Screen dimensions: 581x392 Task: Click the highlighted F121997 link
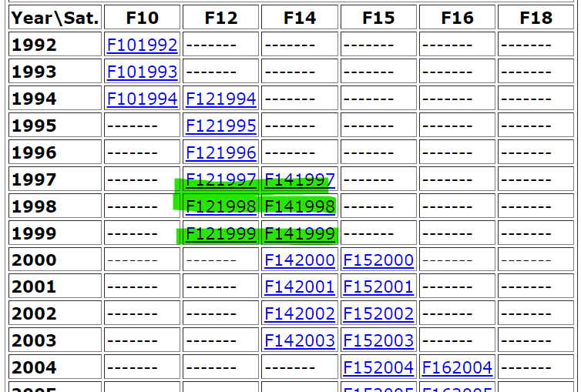pos(221,180)
